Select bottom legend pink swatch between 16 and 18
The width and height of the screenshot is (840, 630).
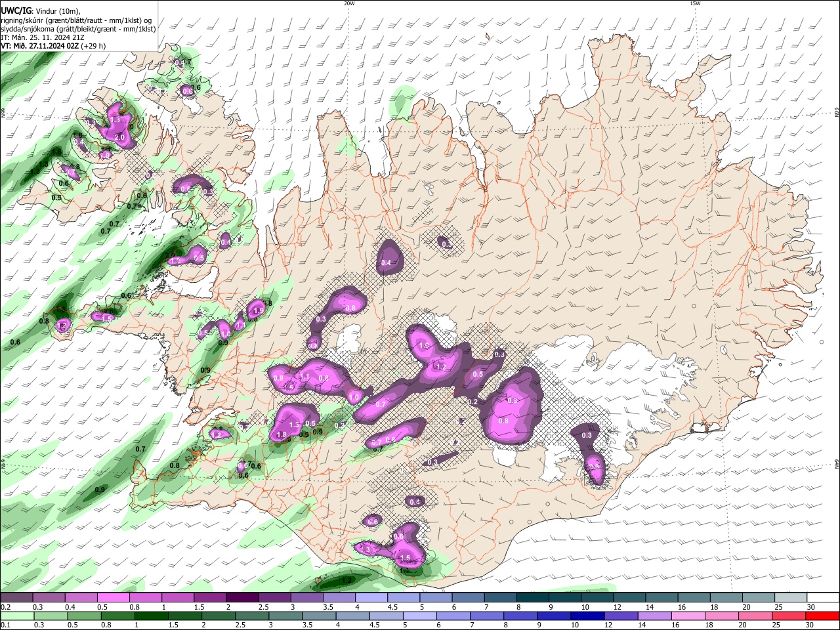coord(688,616)
